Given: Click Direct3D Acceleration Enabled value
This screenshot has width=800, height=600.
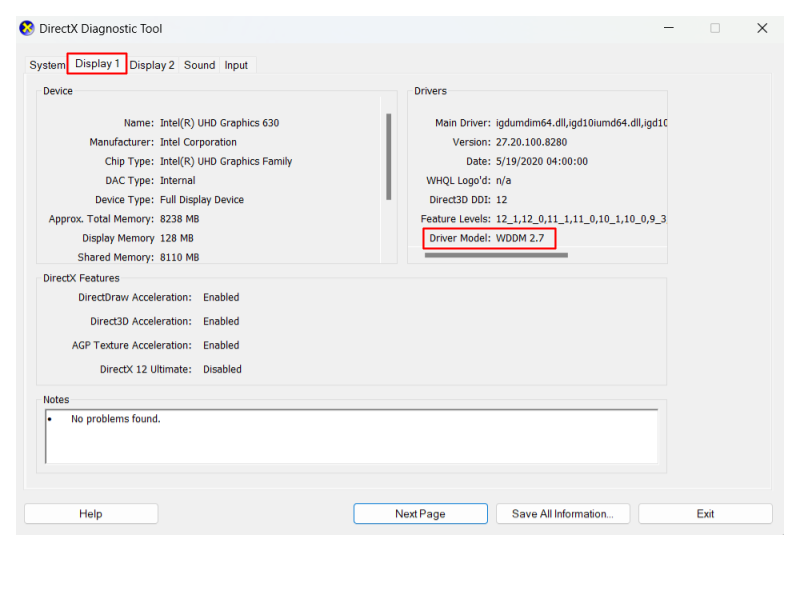Looking at the screenshot, I should click(221, 321).
